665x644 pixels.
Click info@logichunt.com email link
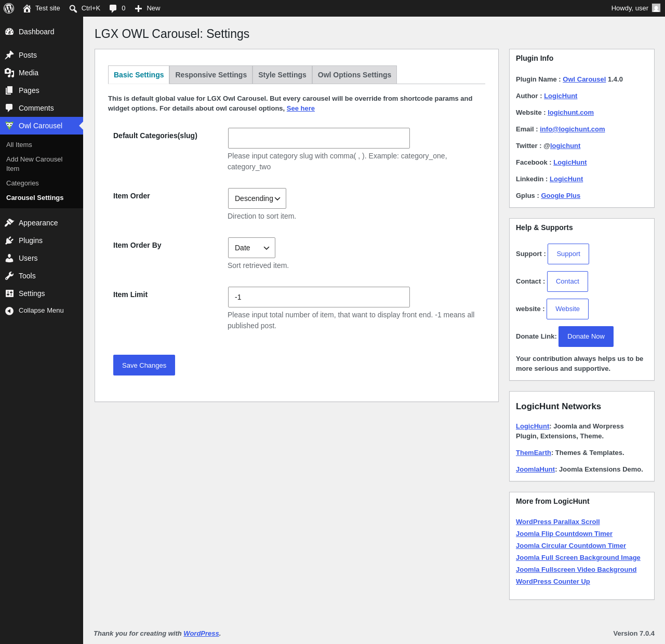click(x=572, y=129)
